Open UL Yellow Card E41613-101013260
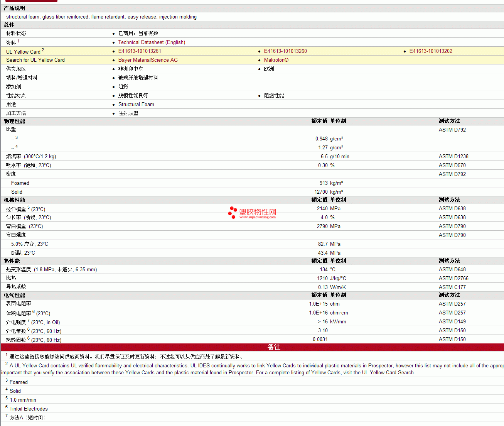 (x=285, y=51)
